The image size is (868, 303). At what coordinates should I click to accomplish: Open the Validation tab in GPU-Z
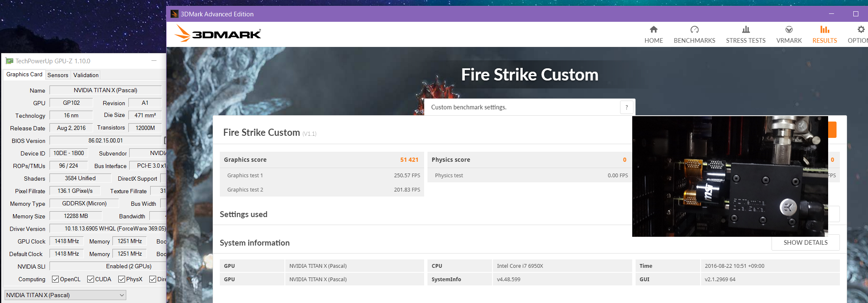[86, 75]
